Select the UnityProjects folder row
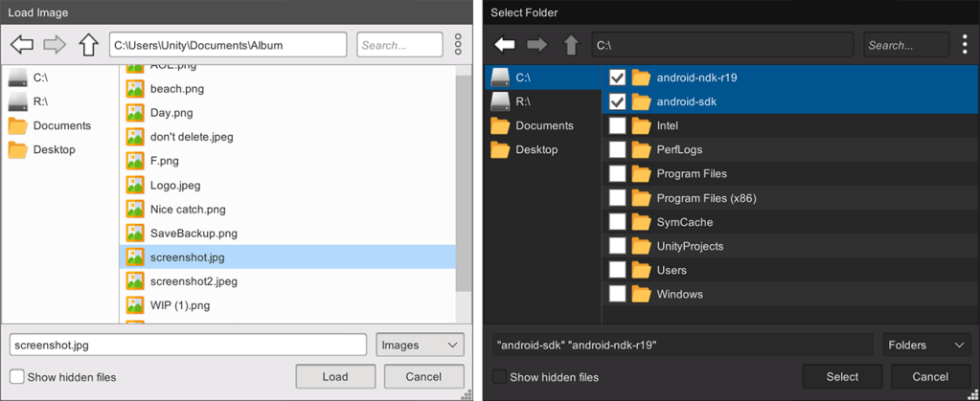The width and height of the screenshot is (980, 401). (690, 246)
